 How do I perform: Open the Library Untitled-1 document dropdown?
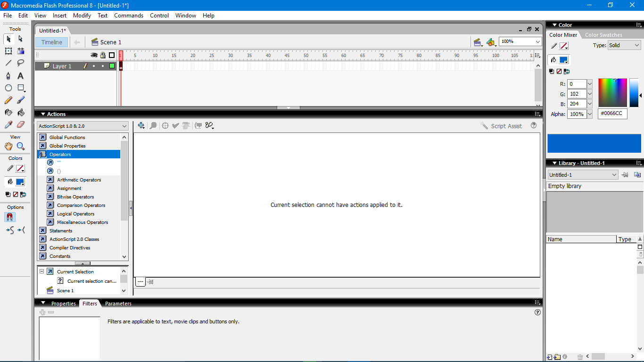583,175
